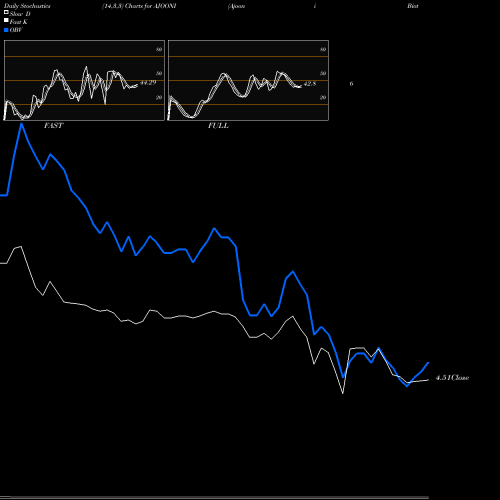Click the FULL chart label
The width and height of the screenshot is (500, 500).
click(218, 126)
